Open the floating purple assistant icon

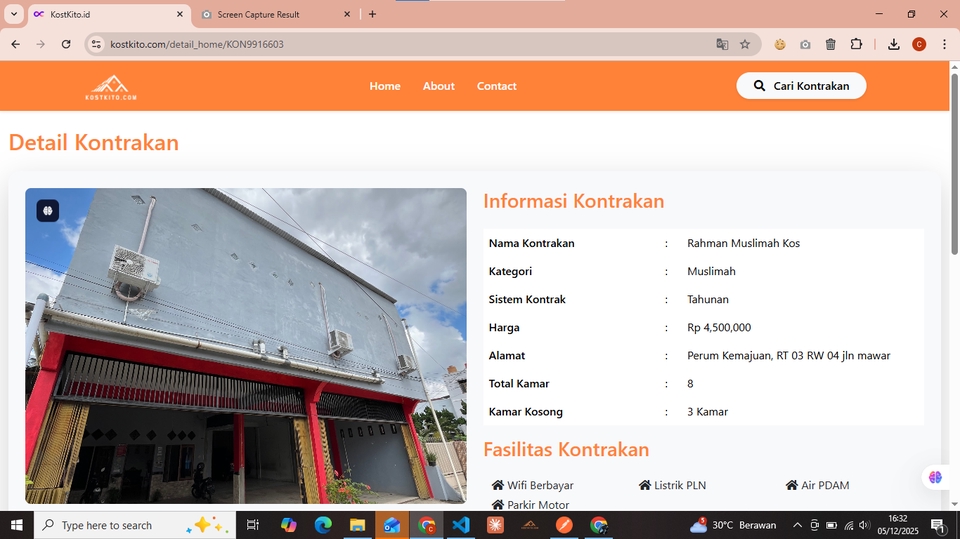935,477
